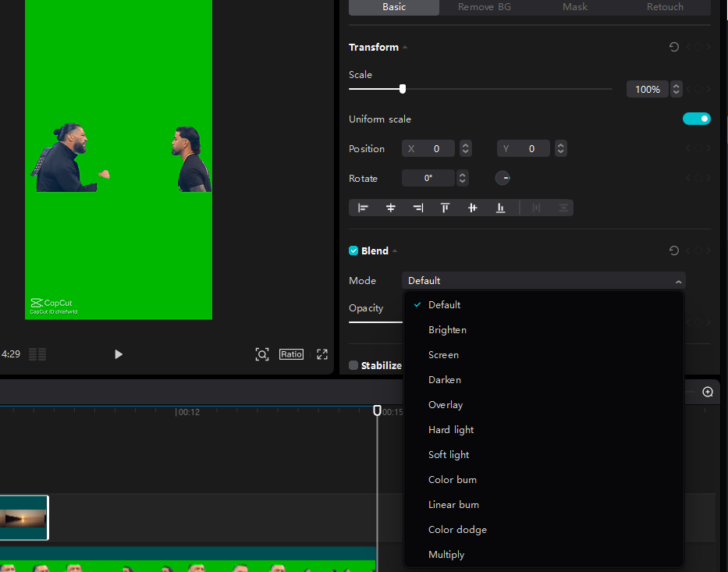Viewport: 728px width, 572px height.
Task: Close the blend Mode dropdown
Action: coord(678,280)
